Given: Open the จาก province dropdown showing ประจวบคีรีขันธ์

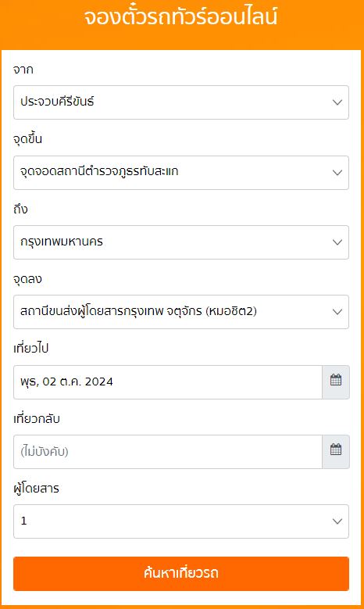Looking at the screenshot, I should (181, 102).
